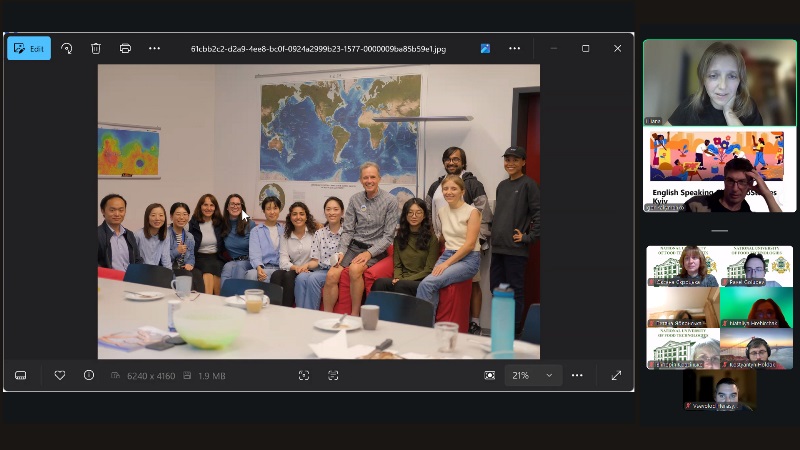Select the .jpg file name in the title bar
800x450 pixels.
(318, 49)
